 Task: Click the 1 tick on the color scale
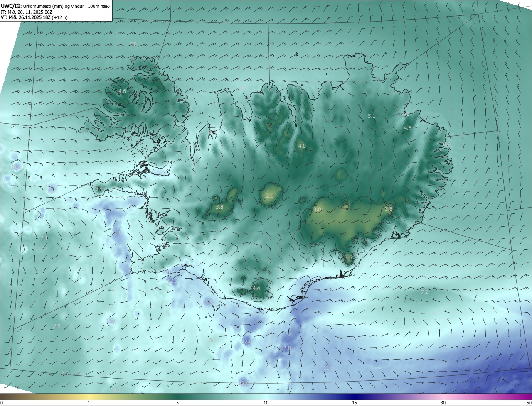point(89,403)
